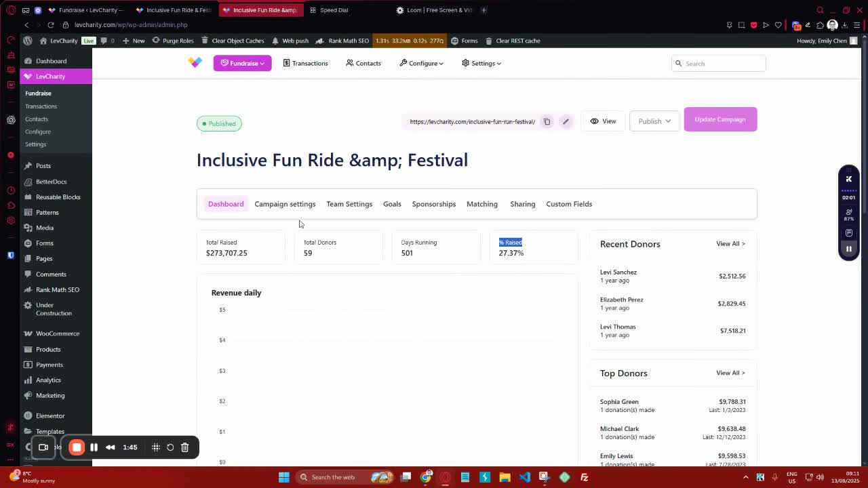Switch to Campaign settings tab
Screen dimensions: 868x488
click(x=285, y=204)
